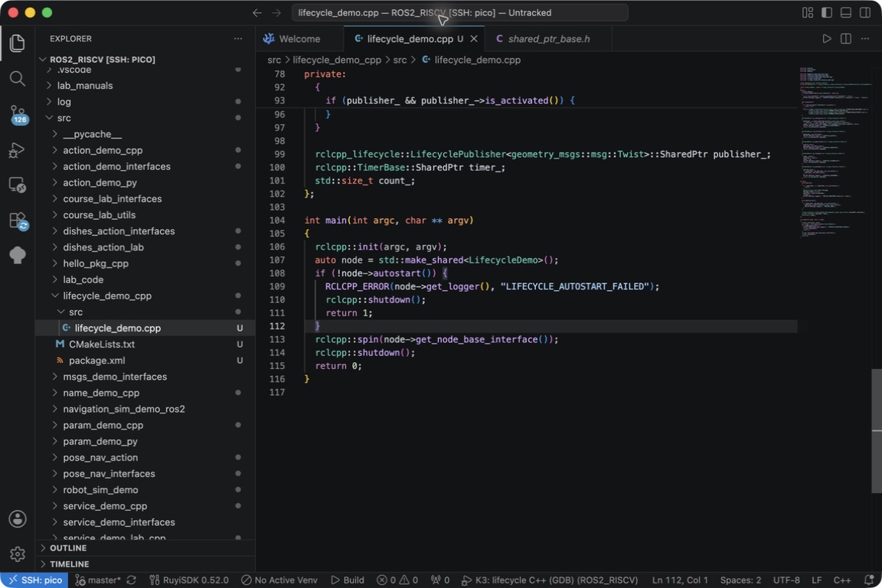Image resolution: width=882 pixels, height=588 pixels.
Task: Toggle the primary side bar
Action: pyautogui.click(x=827, y=12)
